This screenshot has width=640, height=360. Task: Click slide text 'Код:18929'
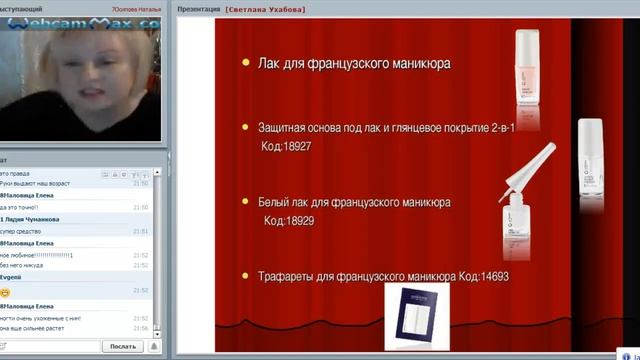point(289,221)
